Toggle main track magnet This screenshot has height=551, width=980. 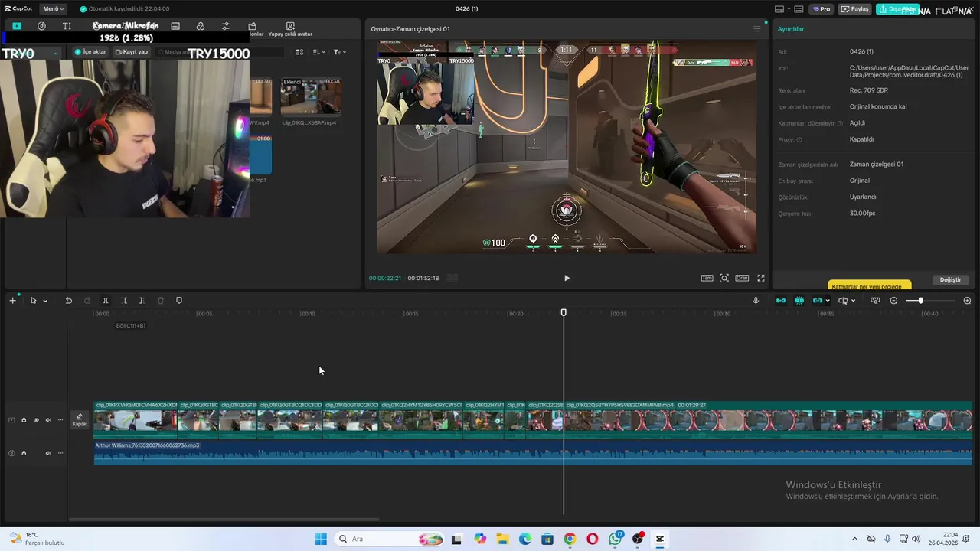click(x=781, y=301)
